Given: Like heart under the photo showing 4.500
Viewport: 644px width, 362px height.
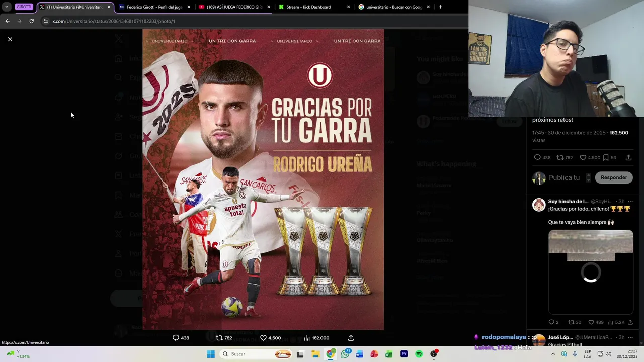Looking at the screenshot, I should coord(263,338).
